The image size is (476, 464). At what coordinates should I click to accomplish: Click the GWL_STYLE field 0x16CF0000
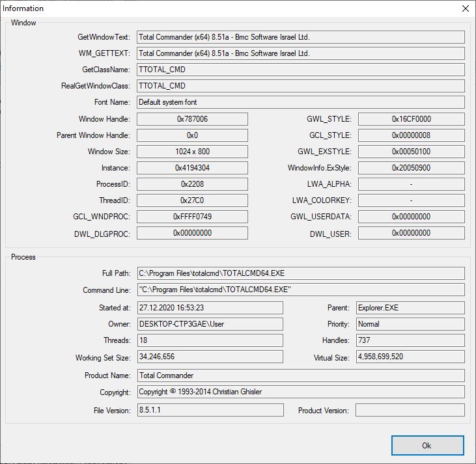point(411,119)
